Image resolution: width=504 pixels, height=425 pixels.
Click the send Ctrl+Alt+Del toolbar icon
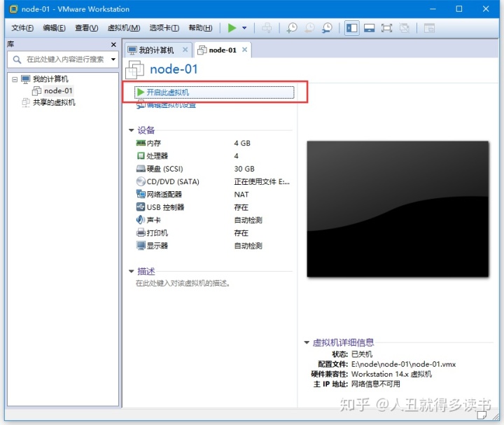click(267, 28)
